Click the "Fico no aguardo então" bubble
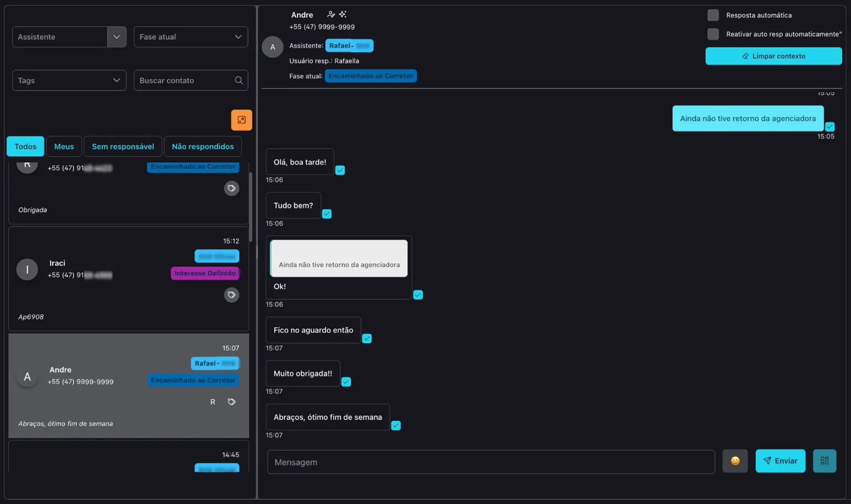 (x=313, y=330)
